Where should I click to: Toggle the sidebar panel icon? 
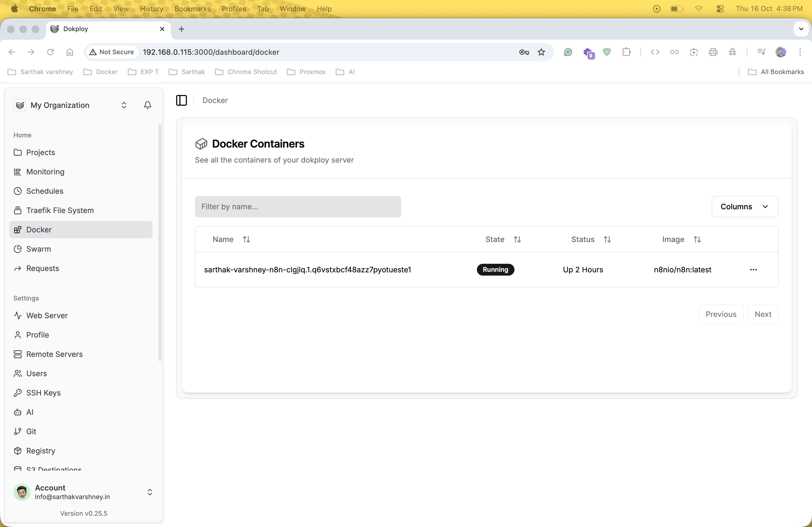click(x=181, y=100)
